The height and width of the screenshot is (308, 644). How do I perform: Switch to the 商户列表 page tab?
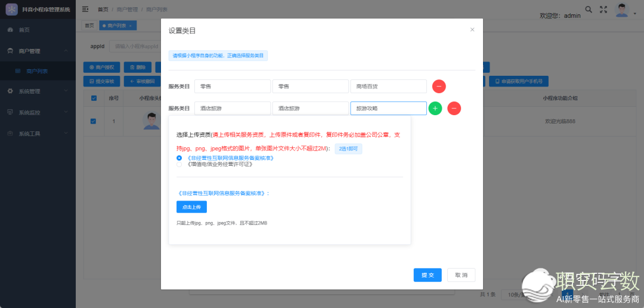click(117, 26)
